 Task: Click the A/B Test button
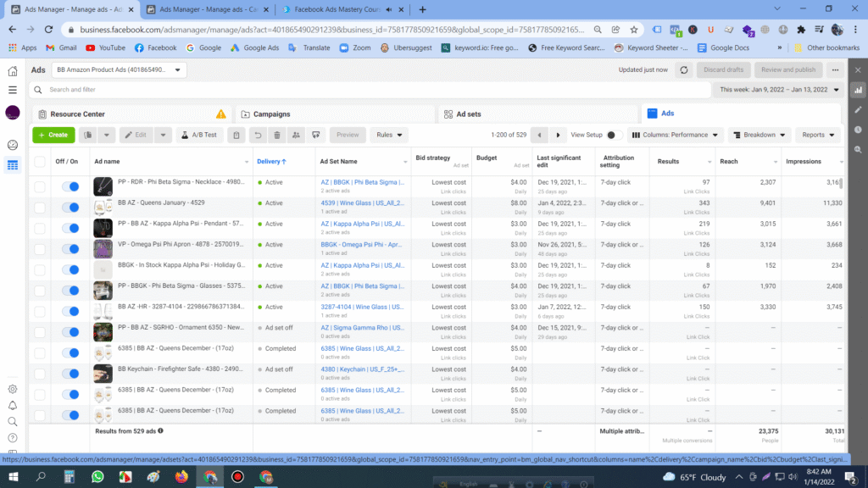199,135
